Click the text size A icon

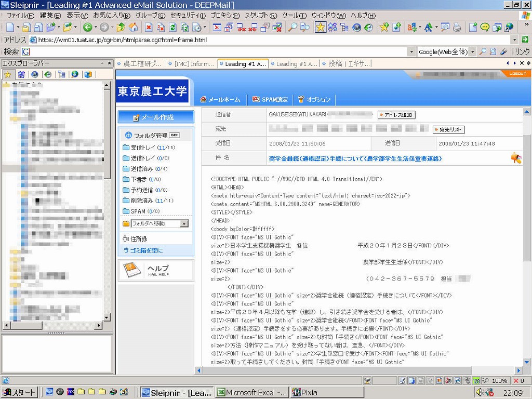[428, 27]
